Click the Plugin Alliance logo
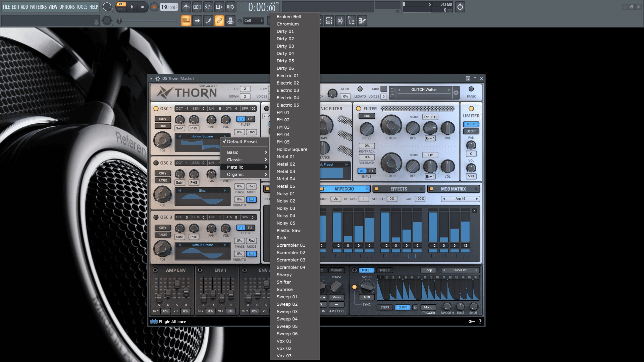 pos(168,321)
